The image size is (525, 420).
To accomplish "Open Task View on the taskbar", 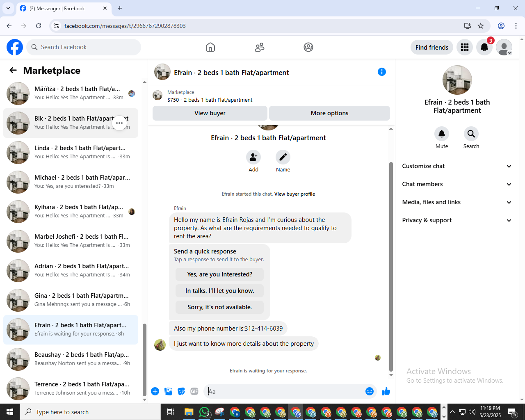I will point(171,412).
